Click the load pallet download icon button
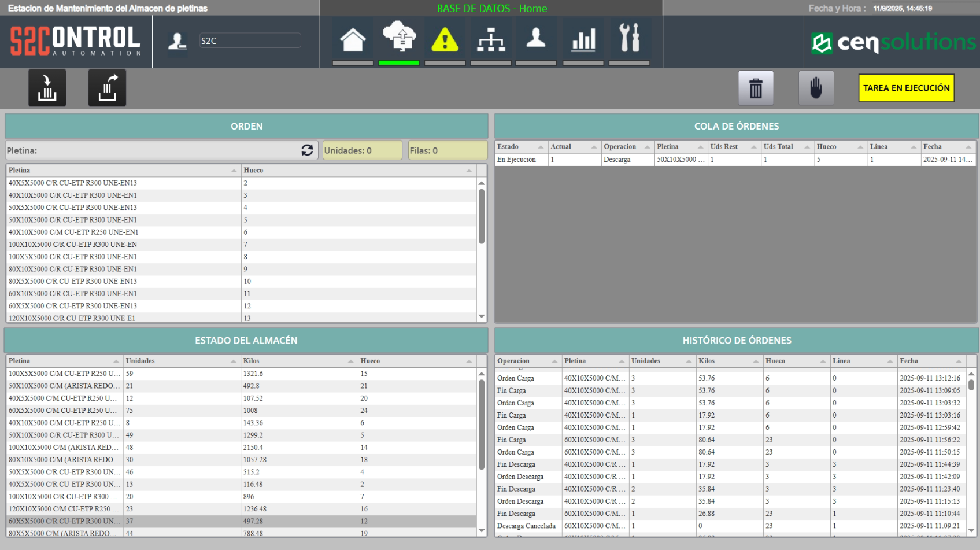 point(47,88)
